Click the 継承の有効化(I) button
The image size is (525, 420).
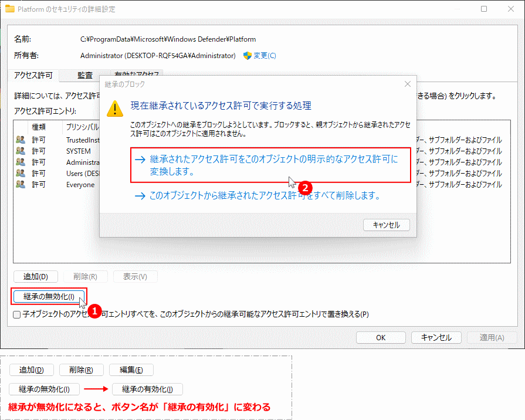pos(147,389)
